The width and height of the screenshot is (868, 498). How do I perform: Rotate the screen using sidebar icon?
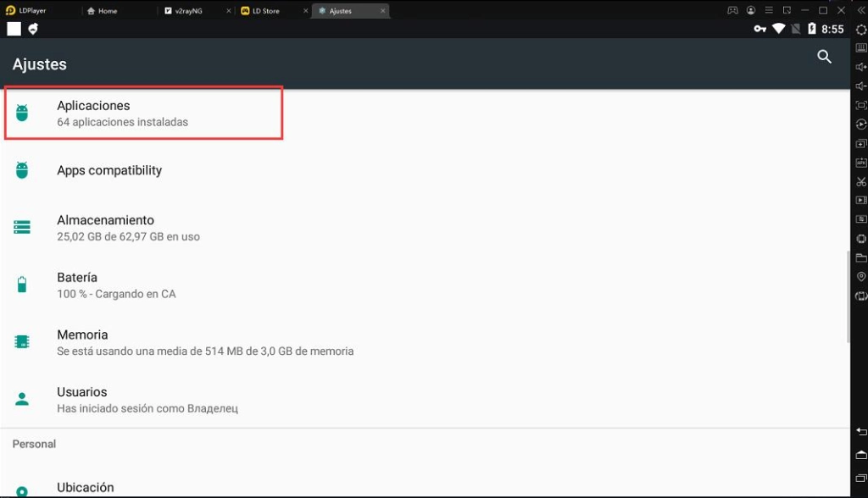coord(861,296)
